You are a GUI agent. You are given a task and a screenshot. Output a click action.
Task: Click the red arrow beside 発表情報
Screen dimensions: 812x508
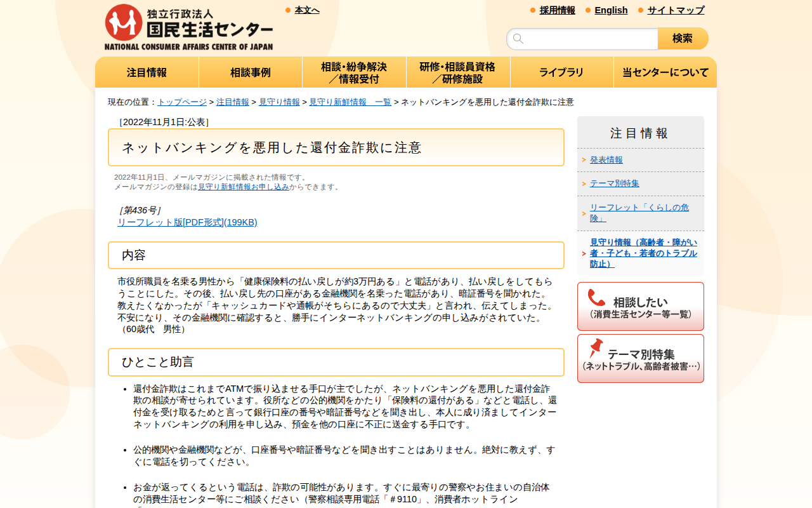(583, 160)
